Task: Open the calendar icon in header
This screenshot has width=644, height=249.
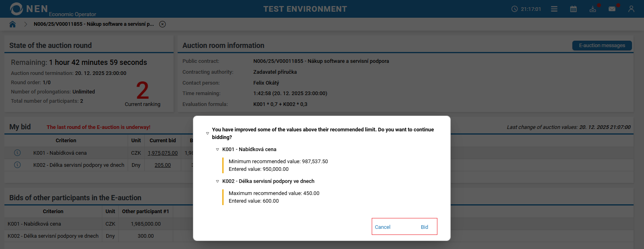Action: (574, 9)
